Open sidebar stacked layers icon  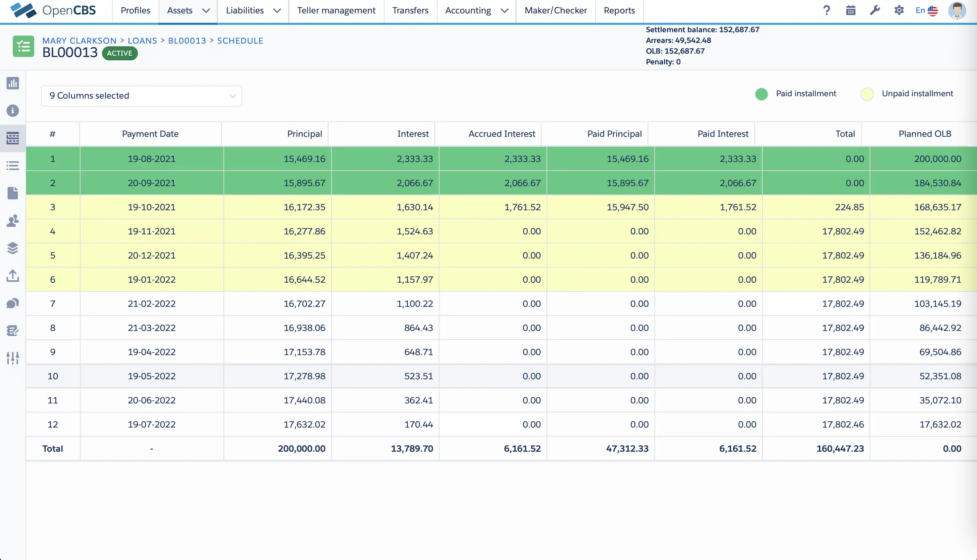(x=13, y=248)
